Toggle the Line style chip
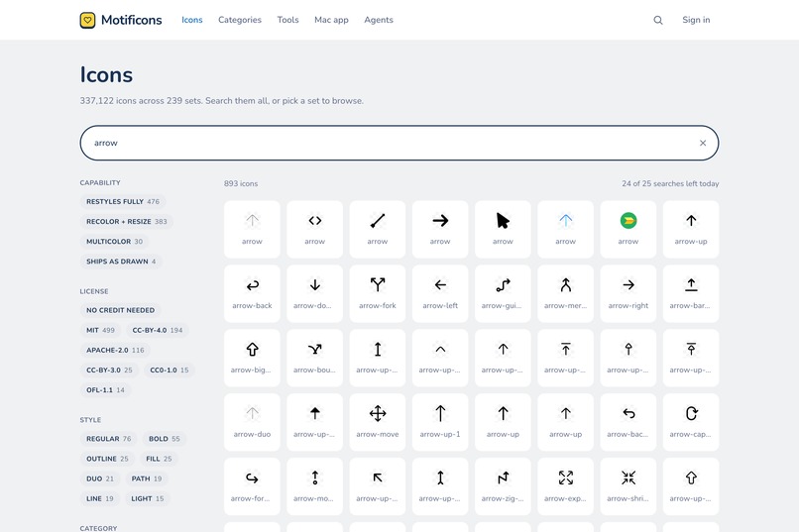 (x=100, y=498)
